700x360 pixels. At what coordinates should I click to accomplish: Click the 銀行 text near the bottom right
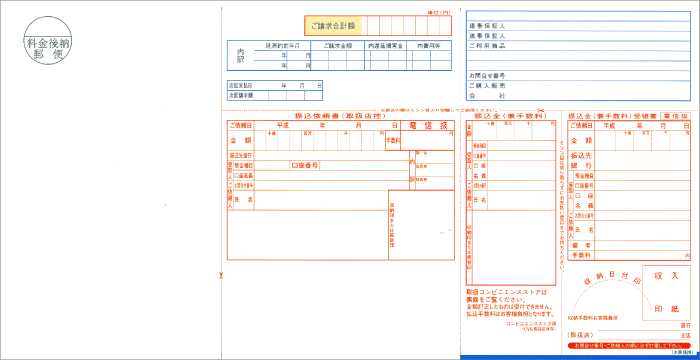coord(685,326)
